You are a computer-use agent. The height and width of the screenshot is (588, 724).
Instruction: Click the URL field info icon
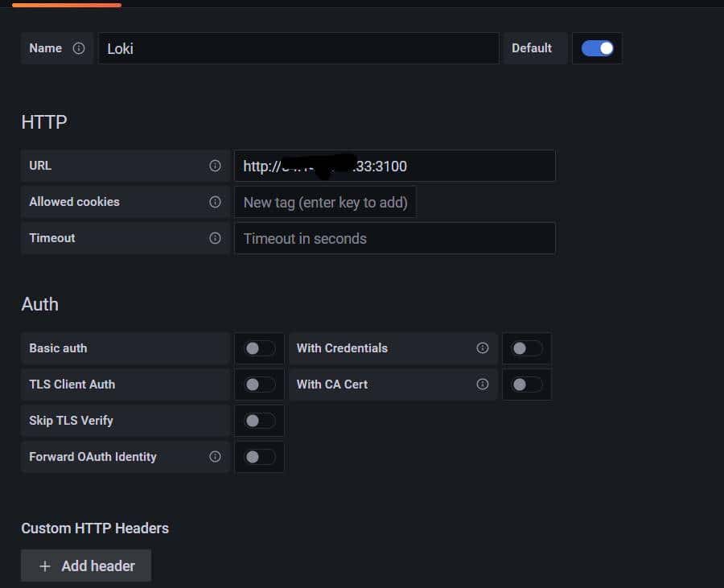point(215,166)
